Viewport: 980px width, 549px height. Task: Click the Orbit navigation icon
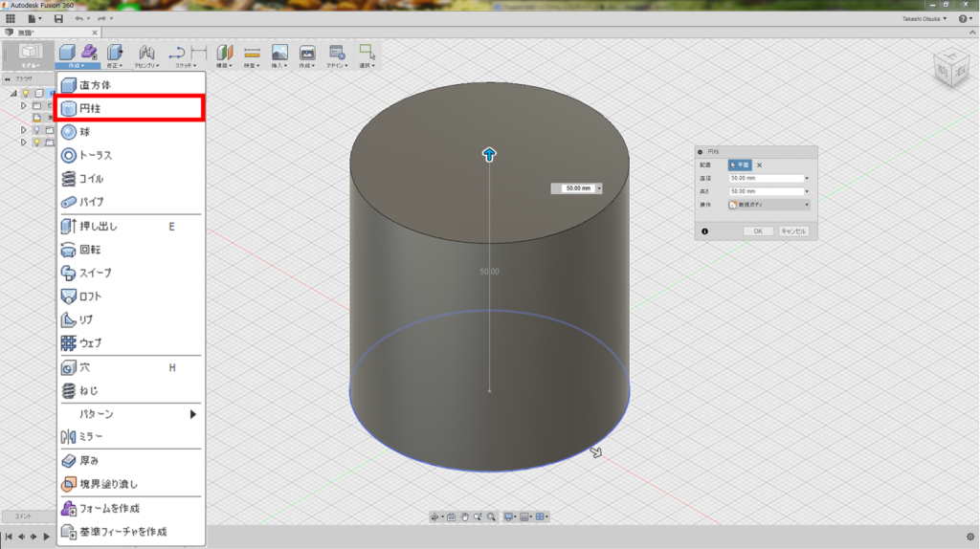coord(434,516)
